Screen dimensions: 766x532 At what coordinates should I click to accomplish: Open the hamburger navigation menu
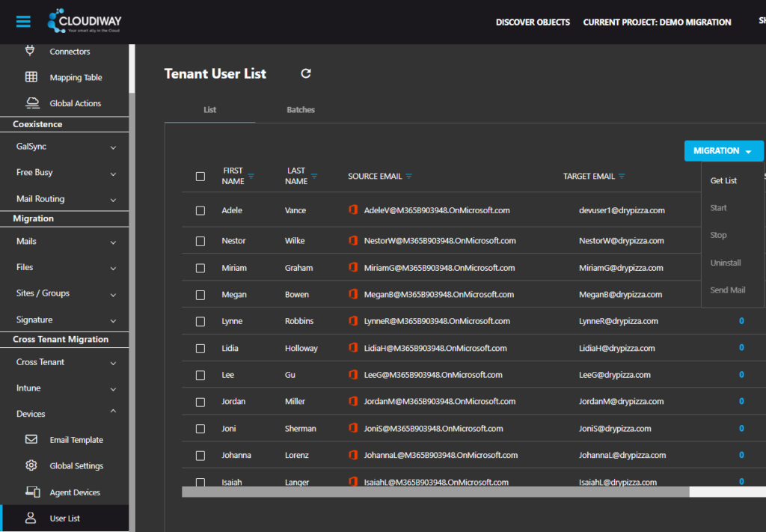23,22
